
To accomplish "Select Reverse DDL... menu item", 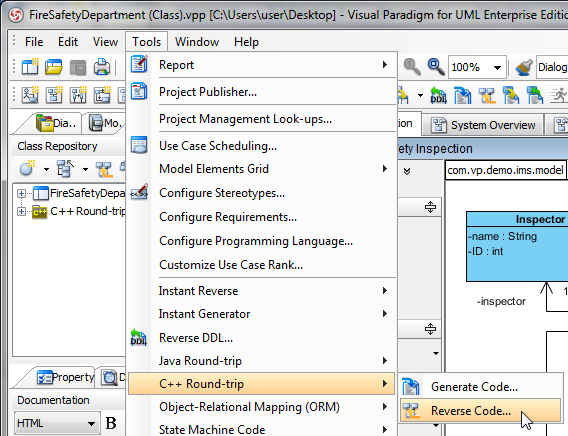I will (x=262, y=338).
